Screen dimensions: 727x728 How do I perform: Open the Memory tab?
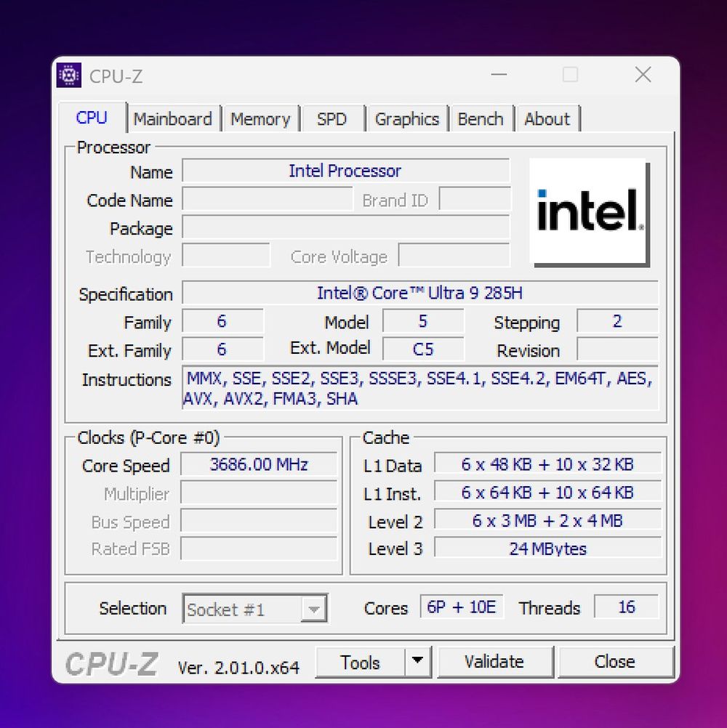click(260, 119)
